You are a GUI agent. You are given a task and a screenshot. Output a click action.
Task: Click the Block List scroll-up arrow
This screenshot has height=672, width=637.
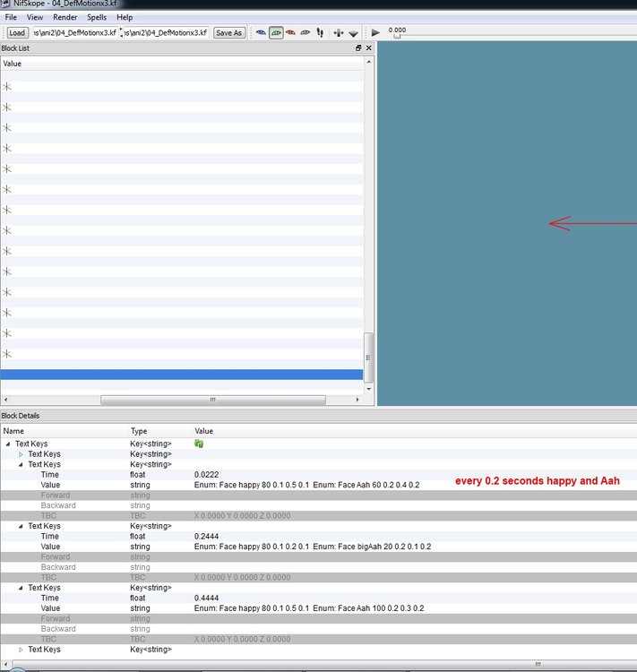pos(368,62)
